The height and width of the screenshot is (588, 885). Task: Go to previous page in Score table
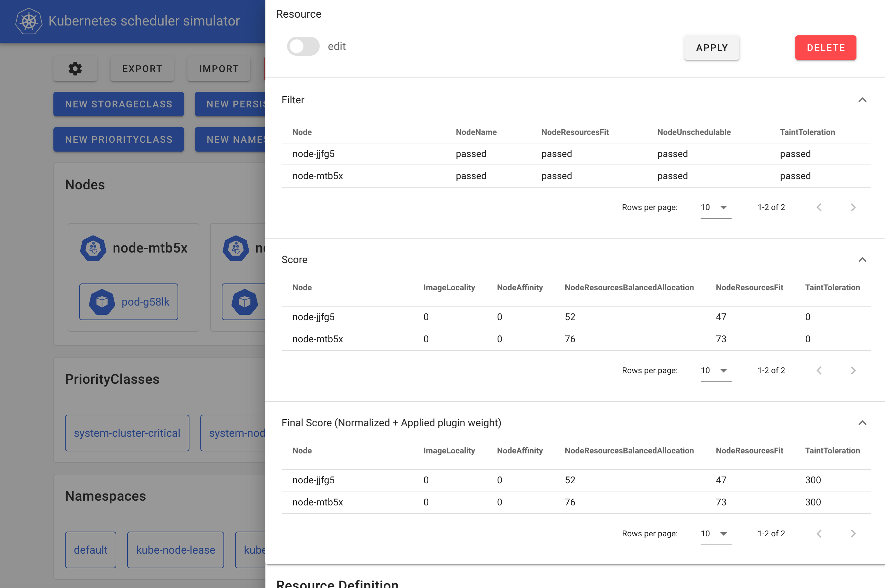819,370
